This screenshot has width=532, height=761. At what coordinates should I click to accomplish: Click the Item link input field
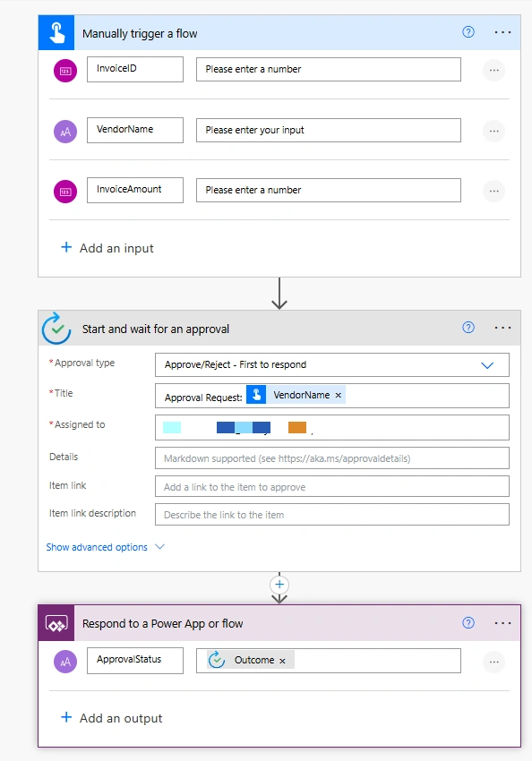(332, 486)
